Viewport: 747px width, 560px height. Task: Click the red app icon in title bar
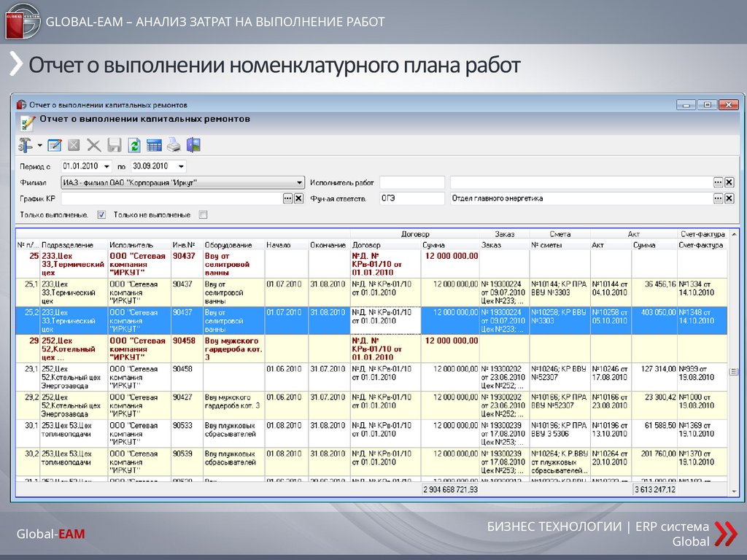click(x=21, y=105)
